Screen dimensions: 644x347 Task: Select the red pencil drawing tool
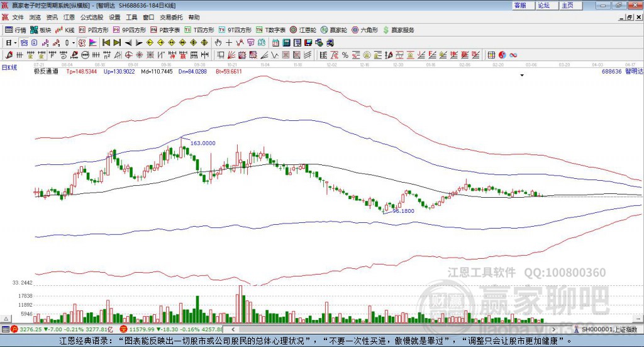9,55
